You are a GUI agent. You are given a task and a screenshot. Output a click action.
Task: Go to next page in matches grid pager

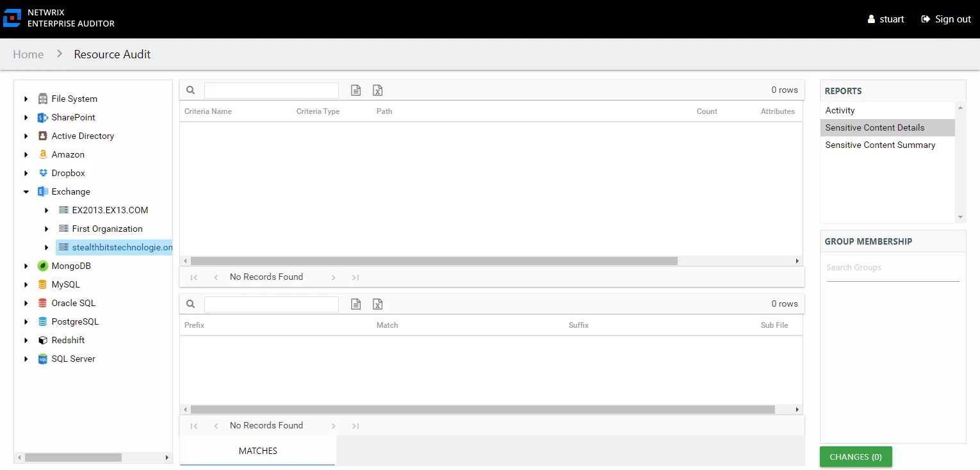click(x=334, y=426)
